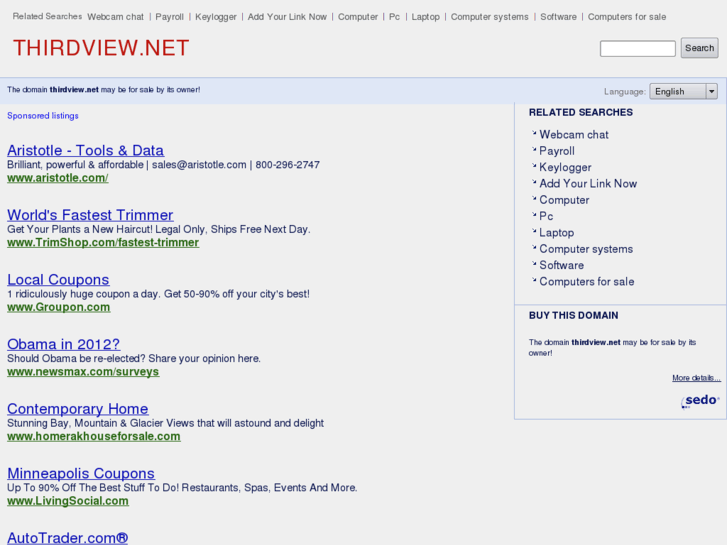
Task: Open top bar Add Your Link Now
Action: pyautogui.click(x=287, y=17)
